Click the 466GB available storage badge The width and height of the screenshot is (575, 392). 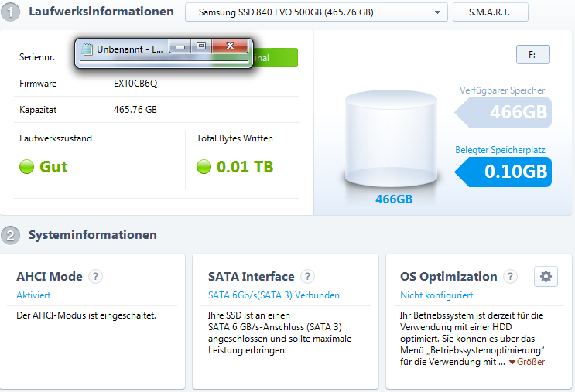[503, 112]
